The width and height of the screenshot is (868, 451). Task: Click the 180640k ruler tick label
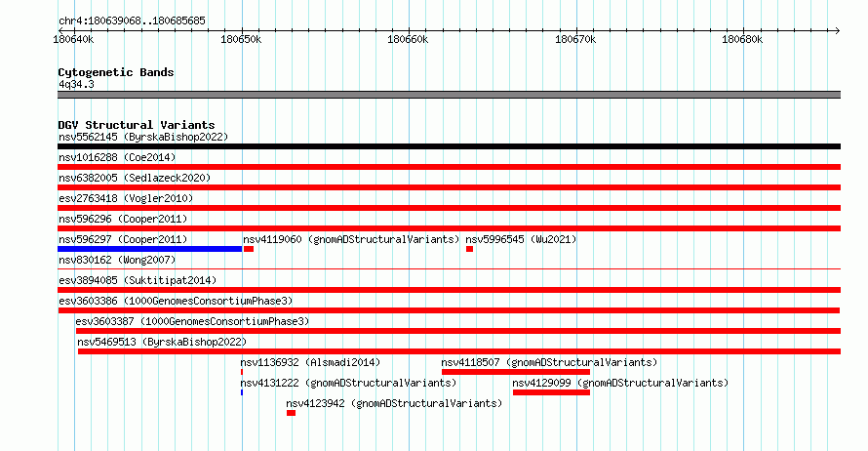click(x=73, y=39)
